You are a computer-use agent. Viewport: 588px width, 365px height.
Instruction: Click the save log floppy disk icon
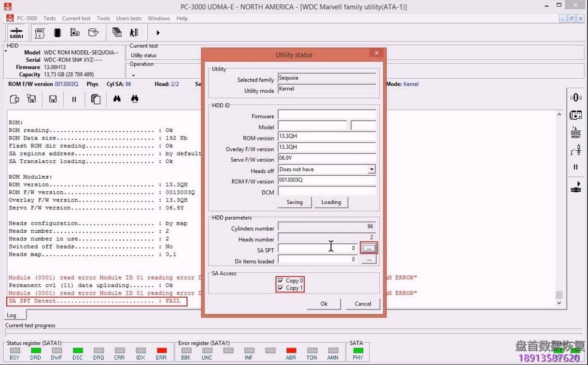click(x=53, y=99)
